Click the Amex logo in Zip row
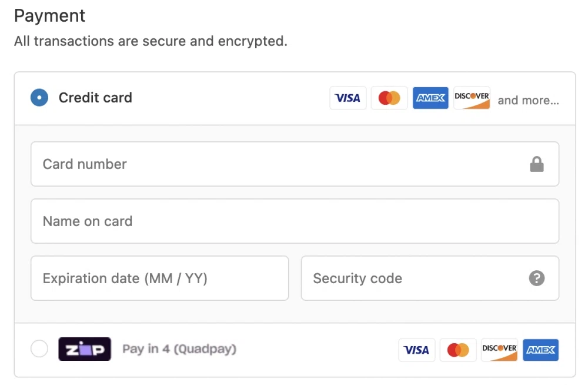This screenshot has width=588, height=385. pos(541,350)
